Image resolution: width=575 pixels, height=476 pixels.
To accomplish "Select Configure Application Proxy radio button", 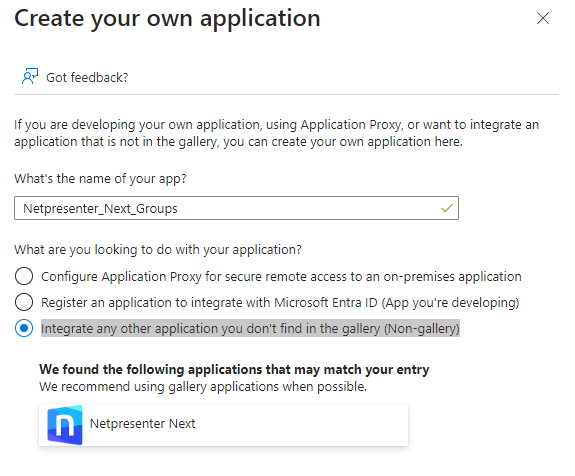I will point(24,276).
